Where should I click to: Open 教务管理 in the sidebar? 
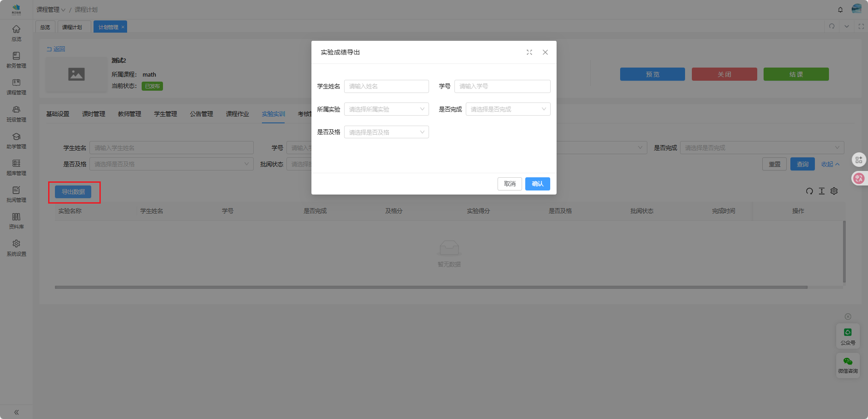pyautogui.click(x=16, y=59)
